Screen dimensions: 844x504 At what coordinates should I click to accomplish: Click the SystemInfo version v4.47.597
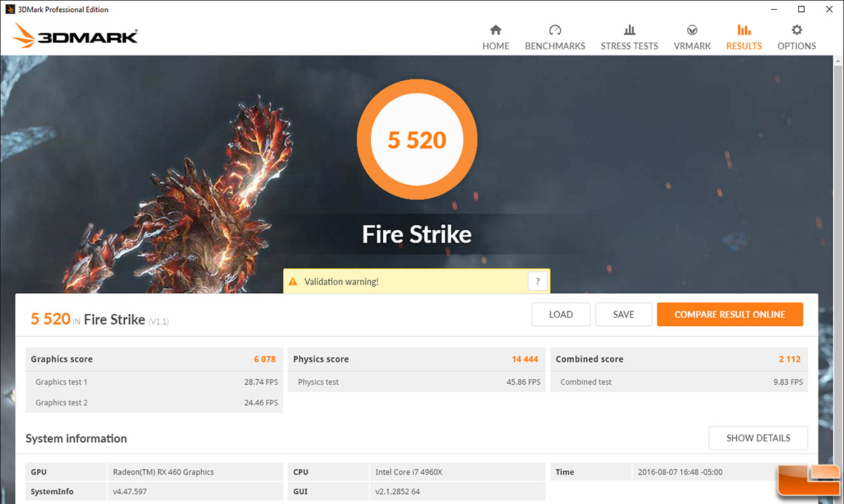[x=130, y=491]
